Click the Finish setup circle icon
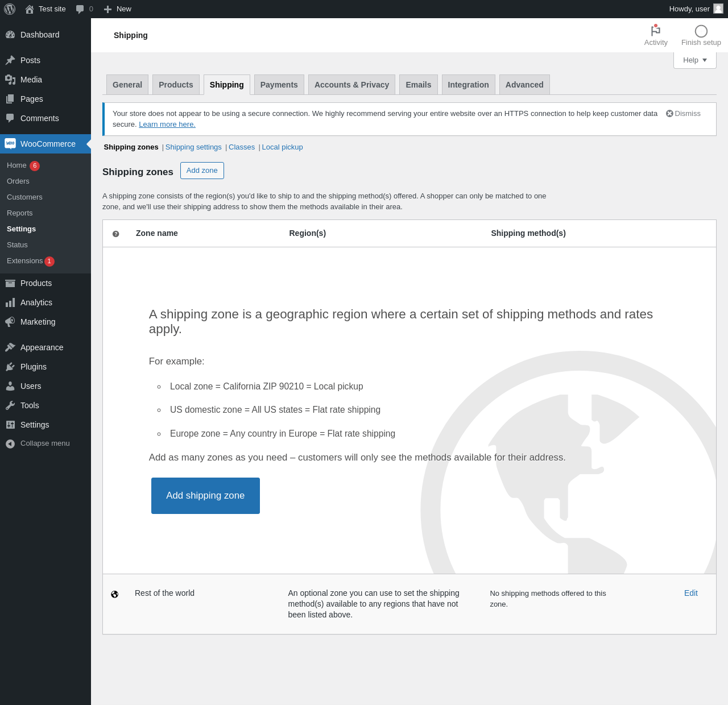Screen dimensions: 728x705 click(x=701, y=31)
